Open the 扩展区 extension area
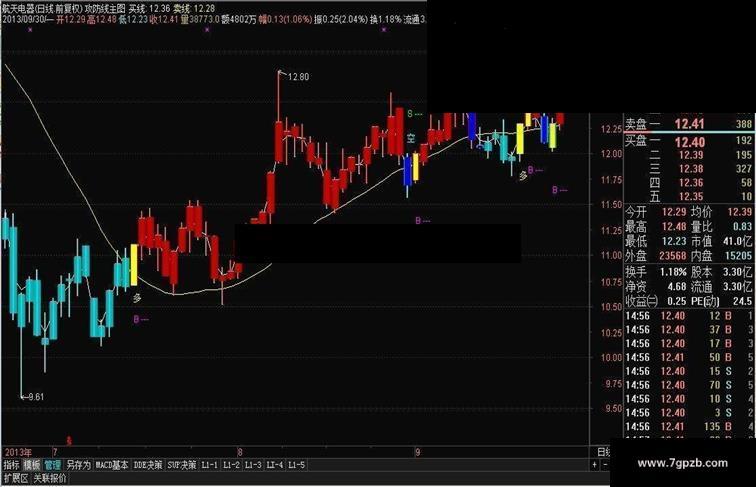The image size is (756, 487). coord(16,478)
